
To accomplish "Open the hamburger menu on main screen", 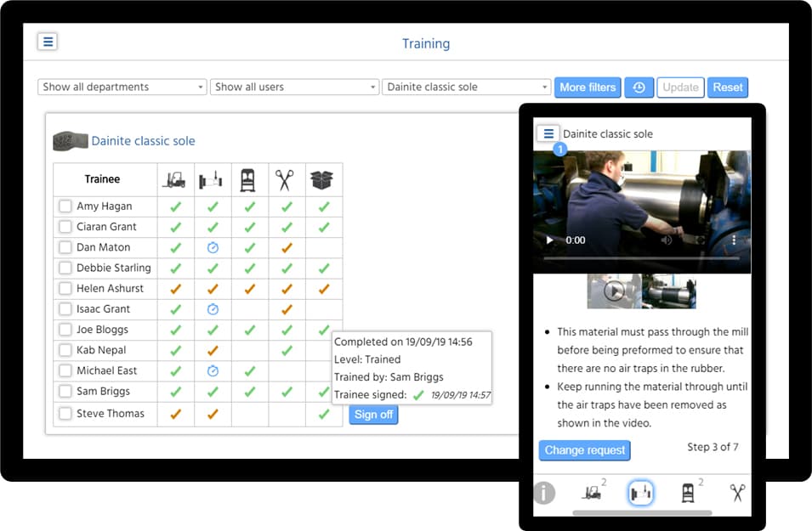I will [48, 41].
